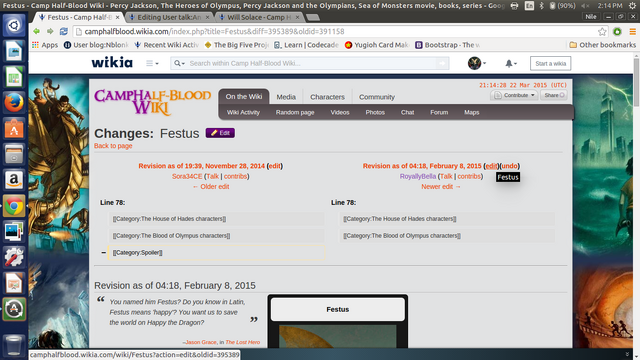Open Firefox from the launcher

14,103
